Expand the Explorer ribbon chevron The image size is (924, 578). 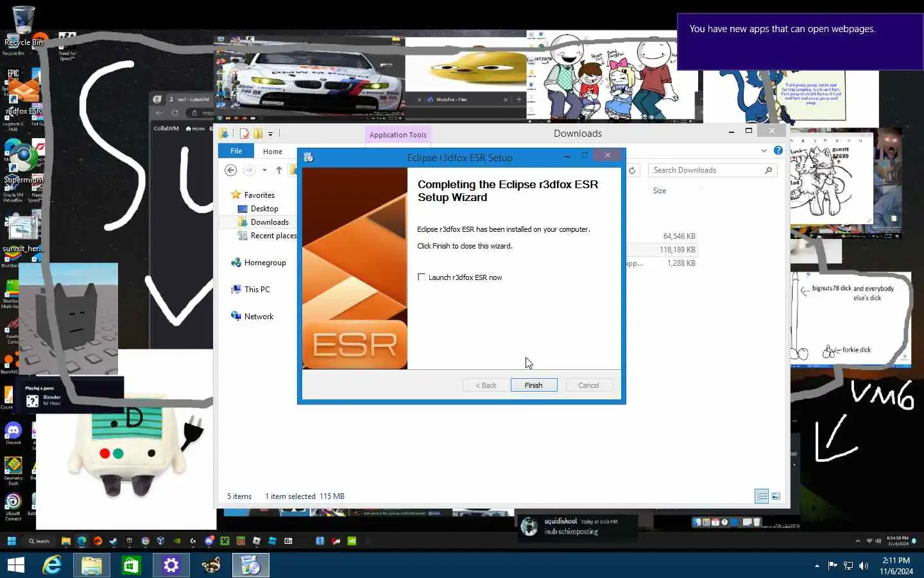(x=764, y=150)
